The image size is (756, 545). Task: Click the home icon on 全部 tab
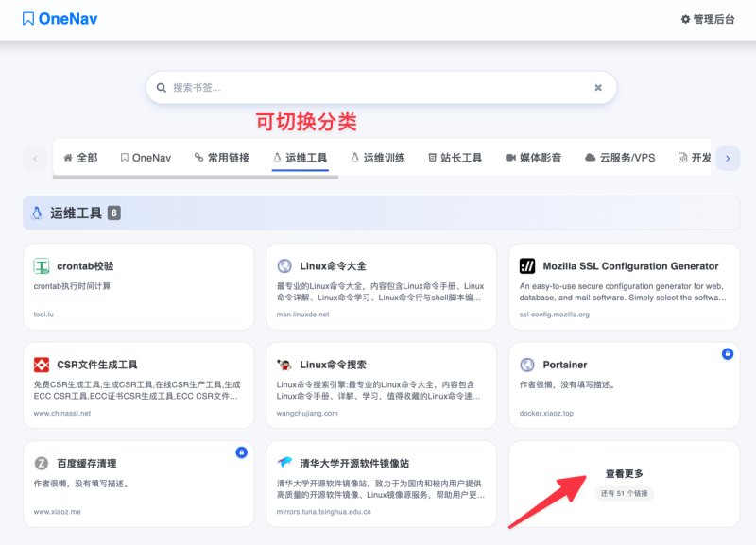click(x=68, y=158)
